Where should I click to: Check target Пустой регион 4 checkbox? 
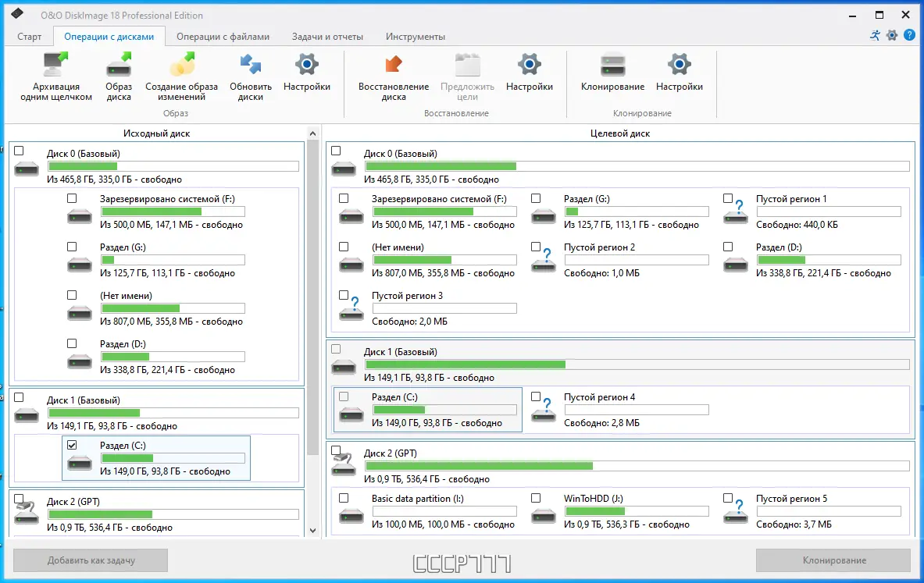(x=536, y=397)
